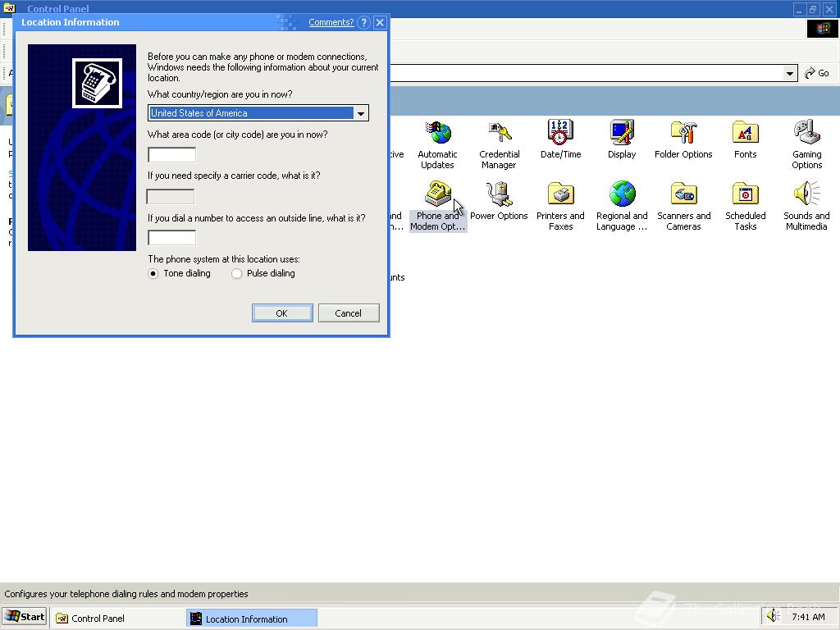The width and height of the screenshot is (840, 630).
Task: Click the help question mark button
Action: pos(363,22)
